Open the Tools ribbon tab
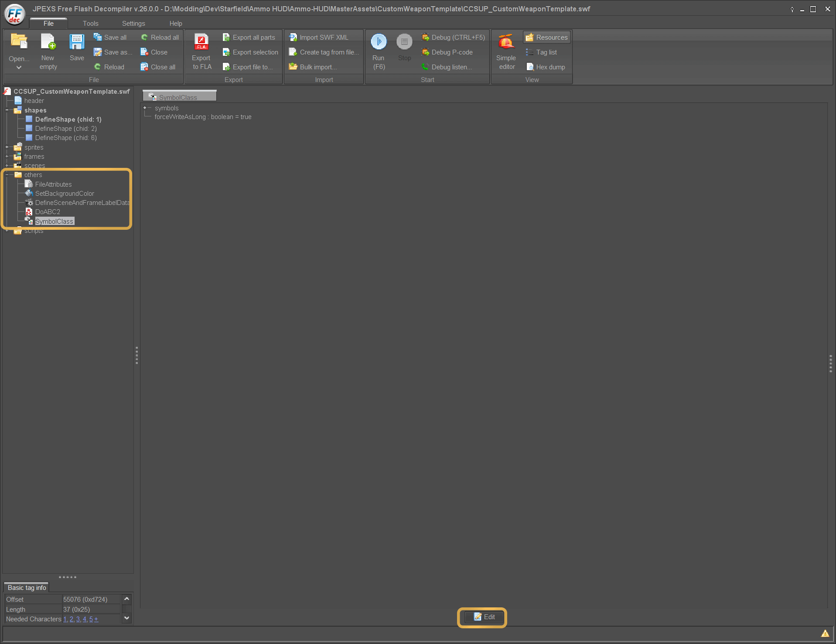The width and height of the screenshot is (836, 644). 91,24
